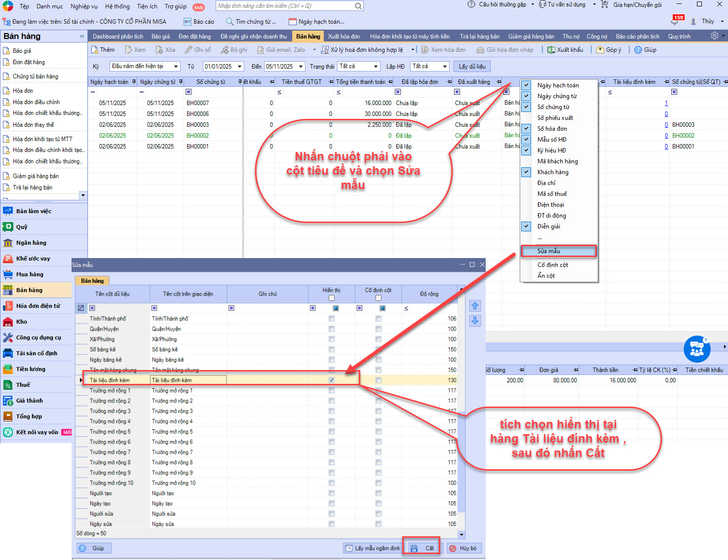Open the Trạng thái dropdown
The width and height of the screenshot is (728, 560).
tap(376, 67)
